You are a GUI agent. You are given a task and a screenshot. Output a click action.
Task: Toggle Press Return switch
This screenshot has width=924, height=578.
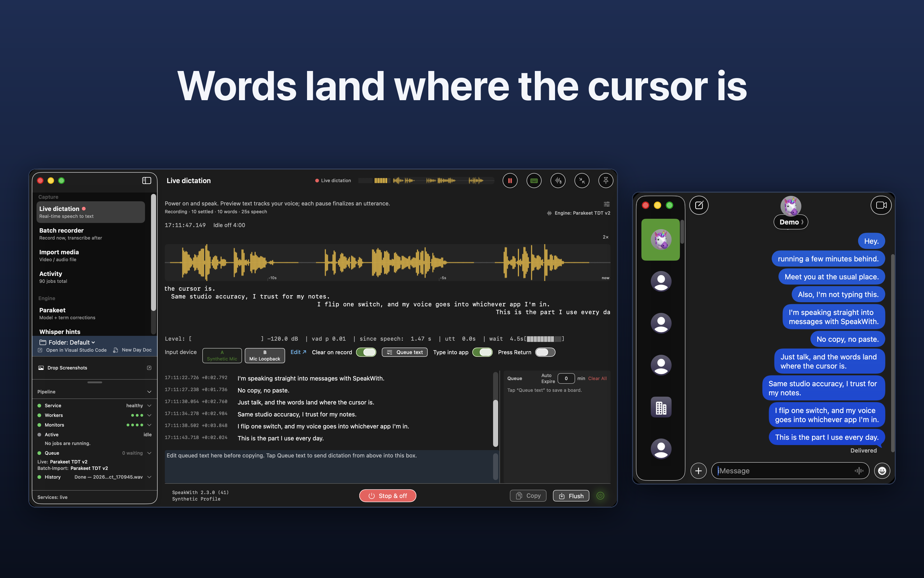point(545,352)
